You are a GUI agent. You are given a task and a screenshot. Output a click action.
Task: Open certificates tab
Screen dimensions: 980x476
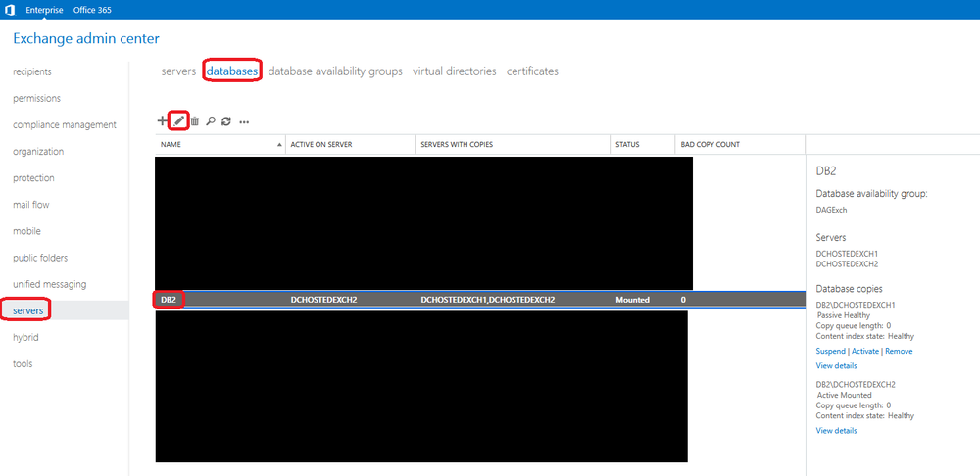coord(532,71)
